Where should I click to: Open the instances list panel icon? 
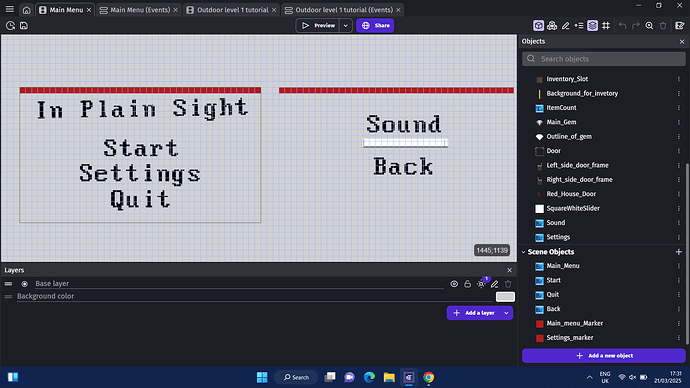579,26
